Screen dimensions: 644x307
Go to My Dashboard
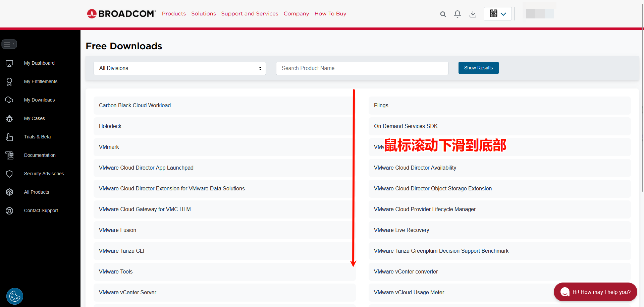39,63
